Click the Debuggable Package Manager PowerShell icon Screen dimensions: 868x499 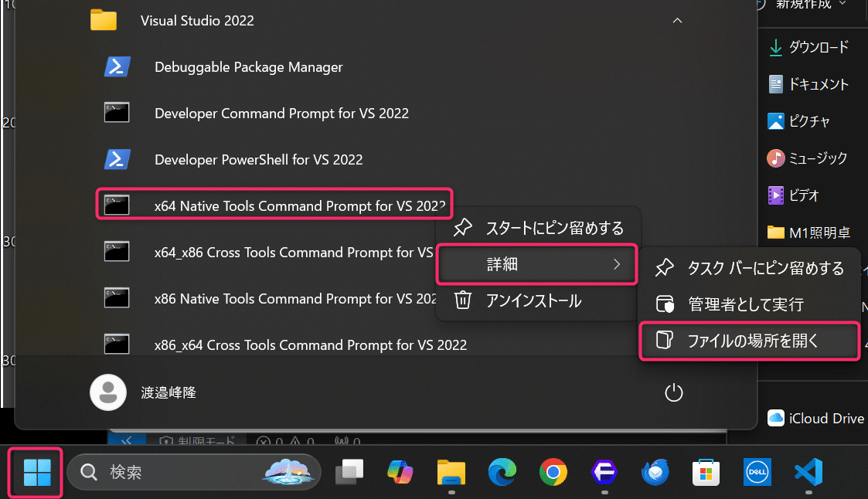117,67
